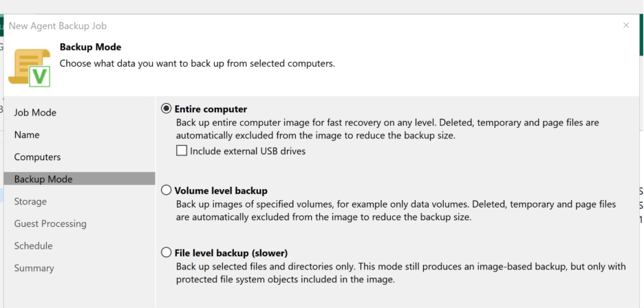Close the New Agent Backup Job dialog
644x308 pixels.
(x=625, y=25)
